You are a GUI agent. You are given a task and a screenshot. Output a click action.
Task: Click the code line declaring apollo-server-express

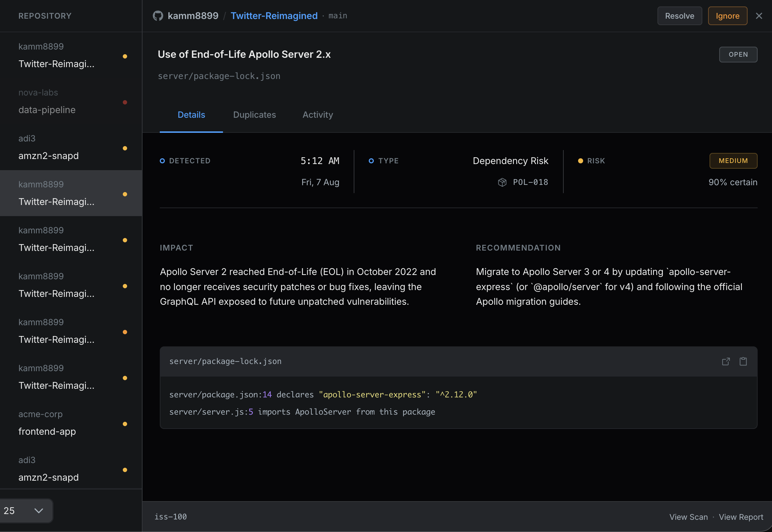pyautogui.click(x=323, y=395)
